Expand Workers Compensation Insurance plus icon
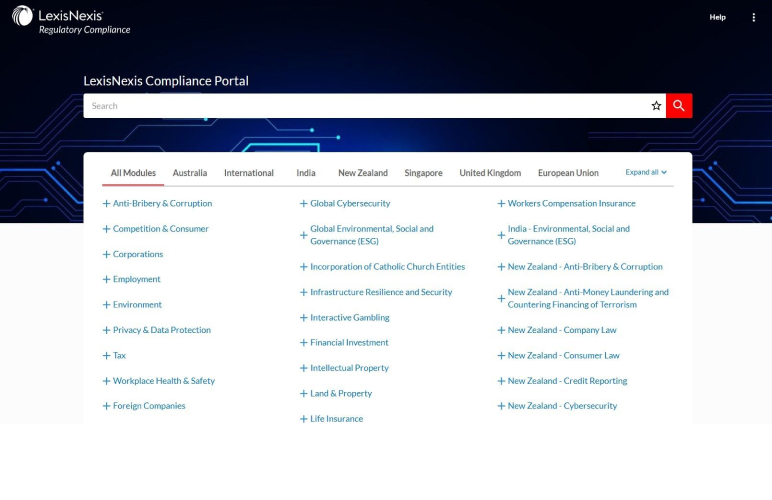772x500 pixels. point(501,204)
